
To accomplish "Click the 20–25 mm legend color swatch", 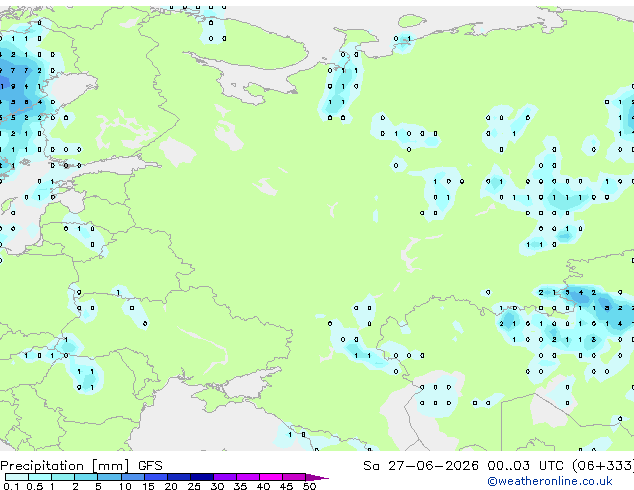I will click(x=179, y=477).
